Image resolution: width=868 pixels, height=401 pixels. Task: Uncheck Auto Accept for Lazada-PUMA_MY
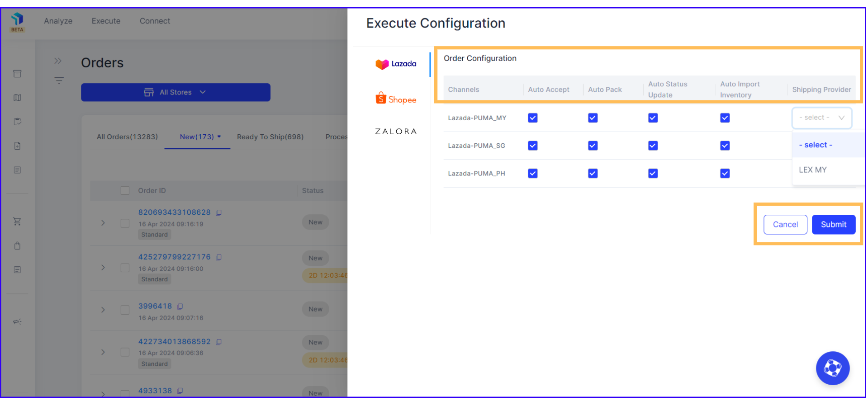pyautogui.click(x=533, y=118)
